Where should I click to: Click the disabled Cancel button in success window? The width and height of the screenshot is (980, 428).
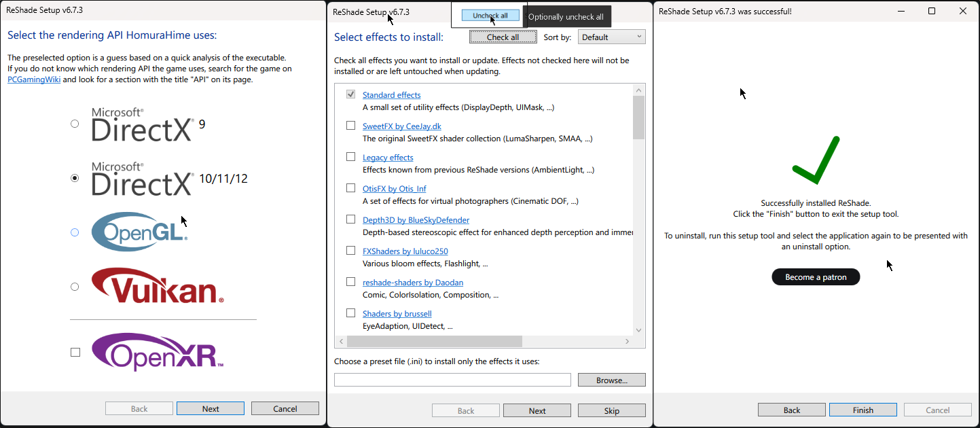[938, 410]
